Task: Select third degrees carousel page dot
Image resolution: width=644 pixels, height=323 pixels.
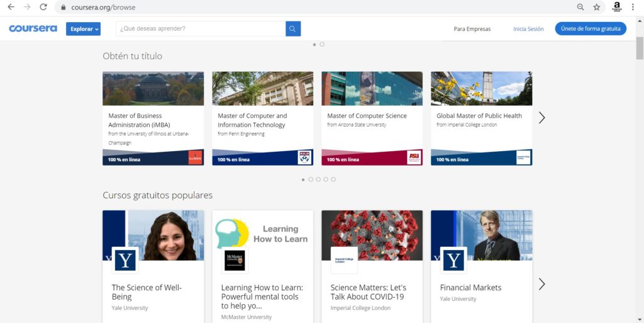Action: pyautogui.click(x=318, y=179)
